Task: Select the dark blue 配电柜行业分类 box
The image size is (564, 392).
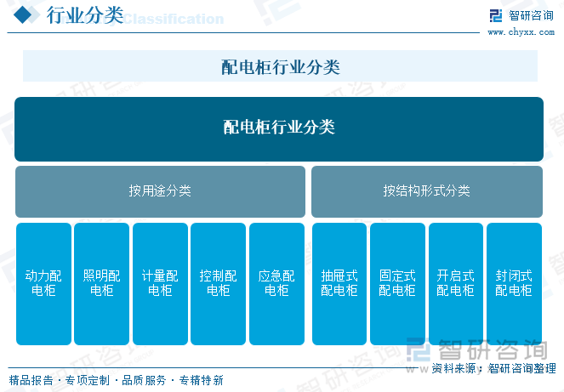Action: coord(279,129)
